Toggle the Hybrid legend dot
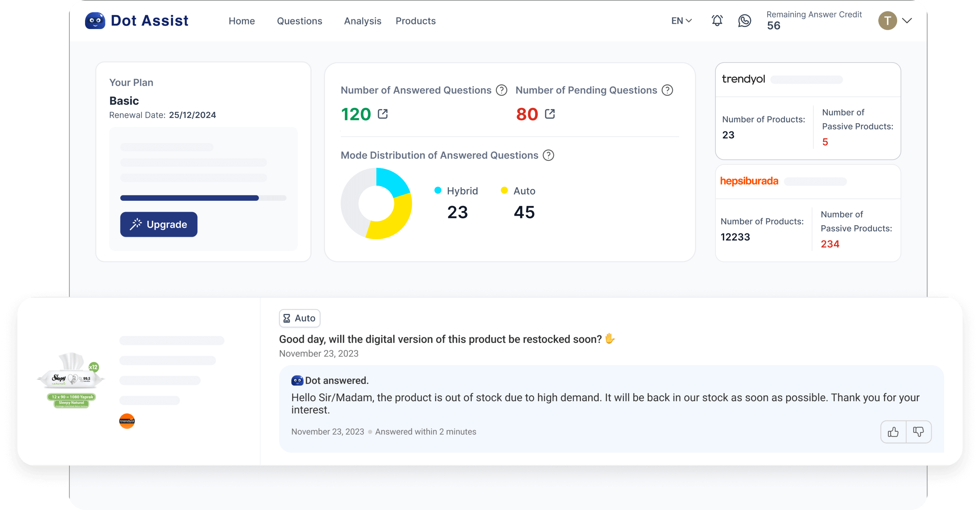 (438, 190)
